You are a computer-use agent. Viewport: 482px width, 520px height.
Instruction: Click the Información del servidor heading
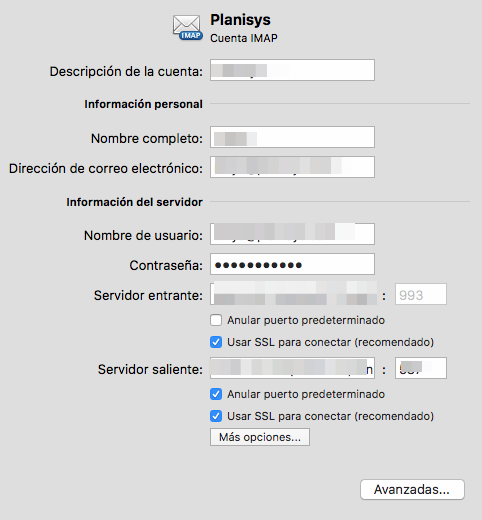[134, 202]
